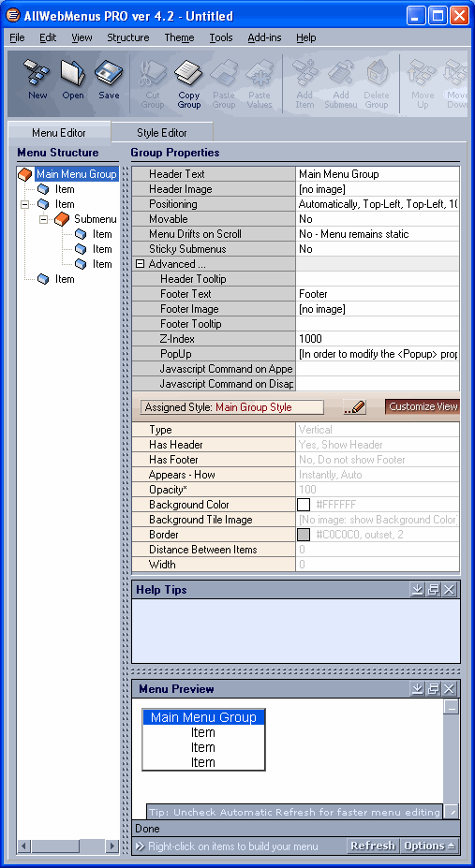Click the Assigned Style: Main Group Style field

point(232,407)
